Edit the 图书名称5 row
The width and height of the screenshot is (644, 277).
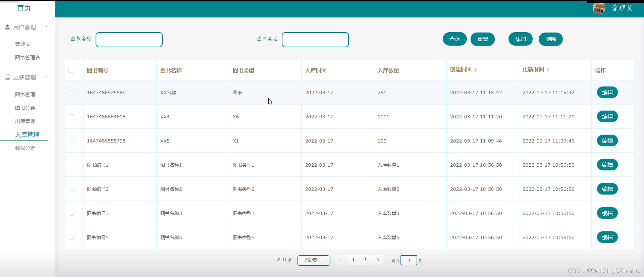[x=607, y=237]
